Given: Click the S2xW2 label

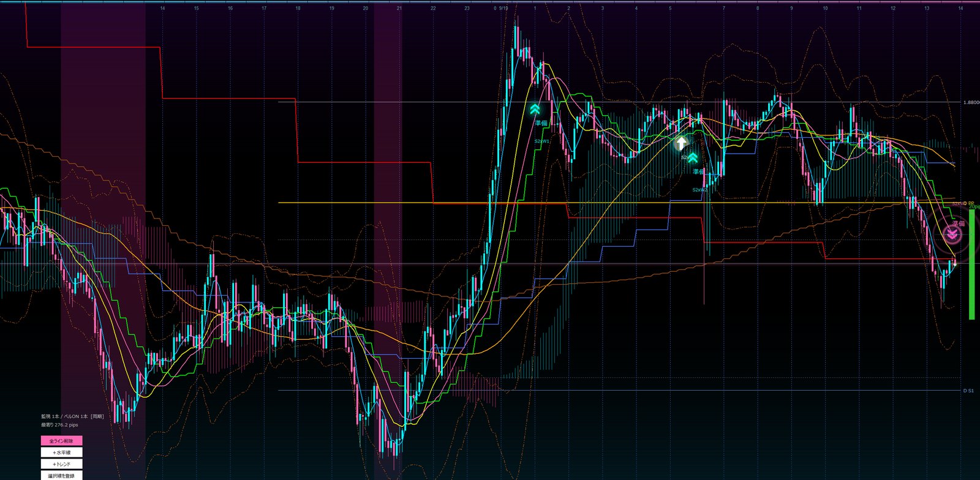Looking at the screenshot, I should [x=700, y=190].
